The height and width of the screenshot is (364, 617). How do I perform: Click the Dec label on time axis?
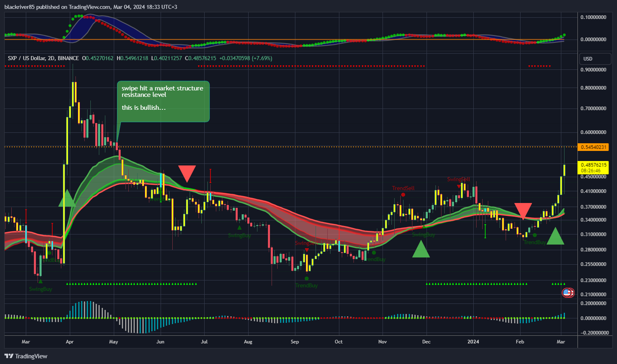426,342
